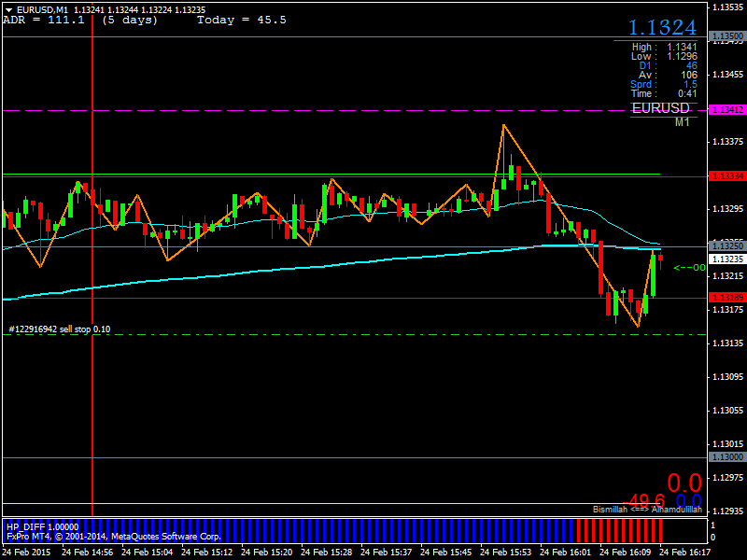Click the 24 Feb 14:56 time label

87,553
